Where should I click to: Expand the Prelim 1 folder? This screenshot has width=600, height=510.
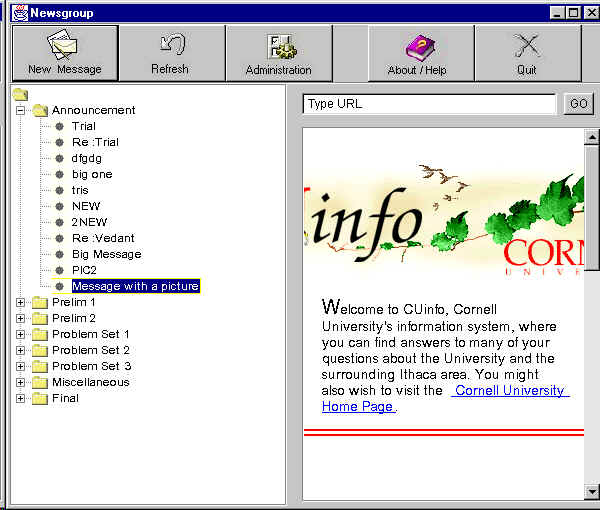pos(20,302)
